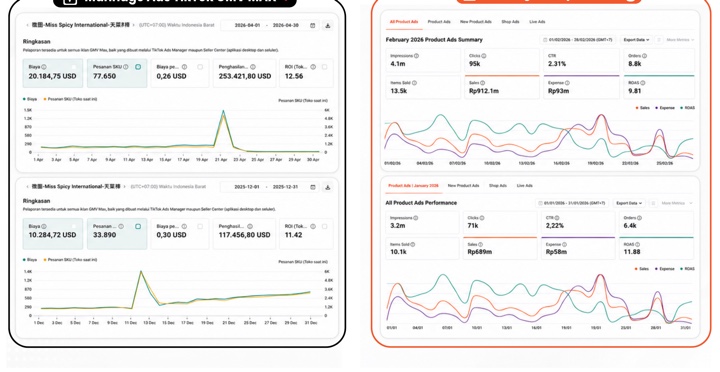Open date range picker 01/02/2026 - 28/02/2026

579,40
